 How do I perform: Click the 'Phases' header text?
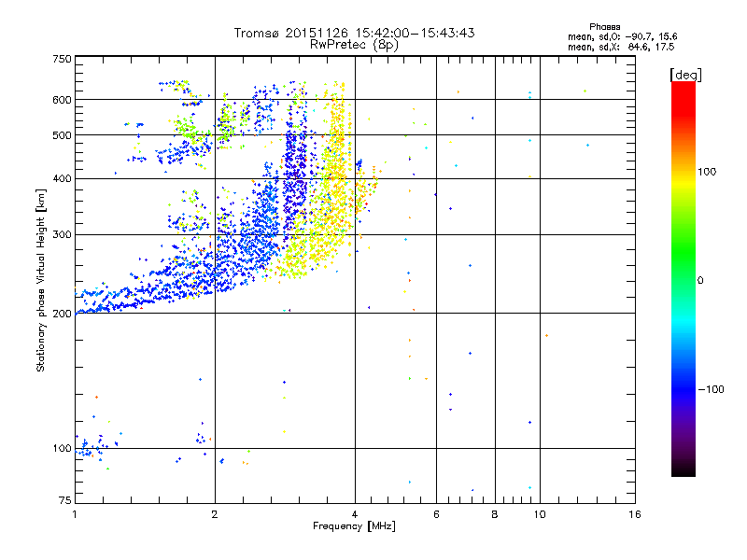(604, 27)
